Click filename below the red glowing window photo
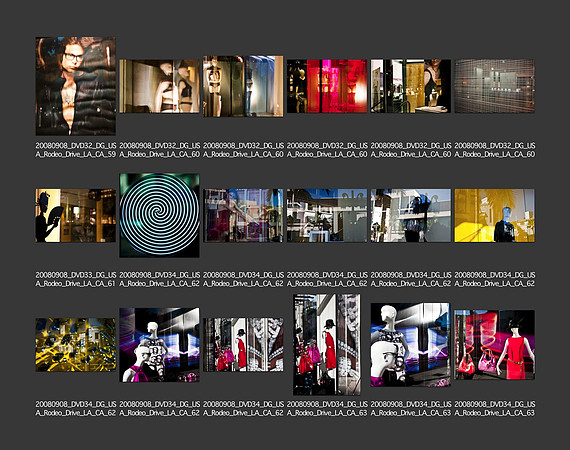 pos(327,150)
